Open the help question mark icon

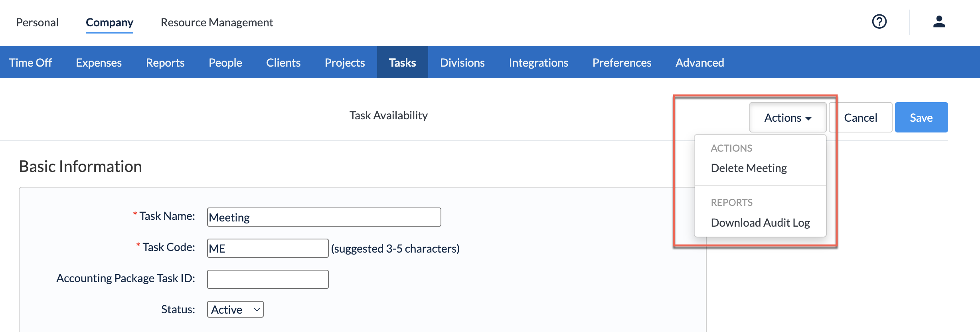point(879,22)
